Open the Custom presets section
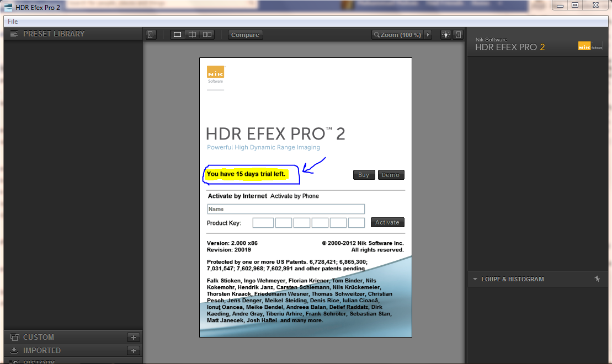This screenshot has height=364, width=612. click(x=38, y=337)
